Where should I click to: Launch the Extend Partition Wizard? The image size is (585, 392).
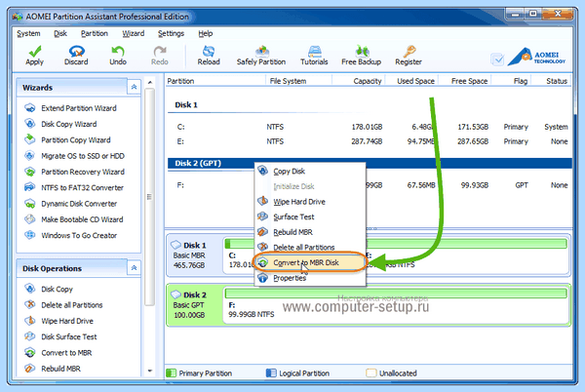tap(71, 108)
